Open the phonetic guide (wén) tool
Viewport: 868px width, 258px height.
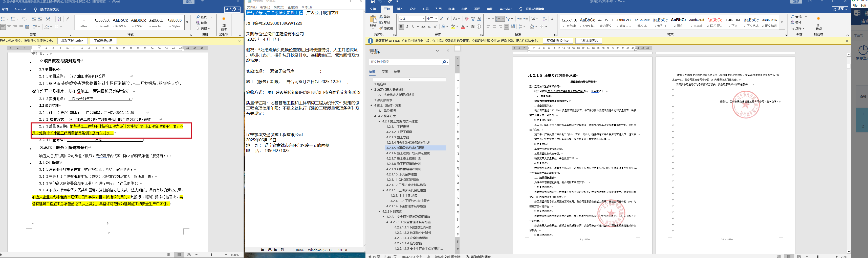[x=473, y=19]
